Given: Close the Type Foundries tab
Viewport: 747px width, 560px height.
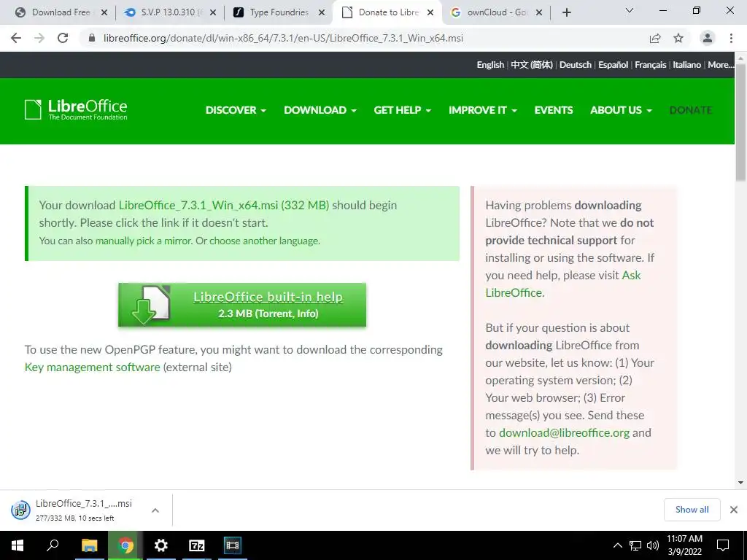Looking at the screenshot, I should (322, 12).
